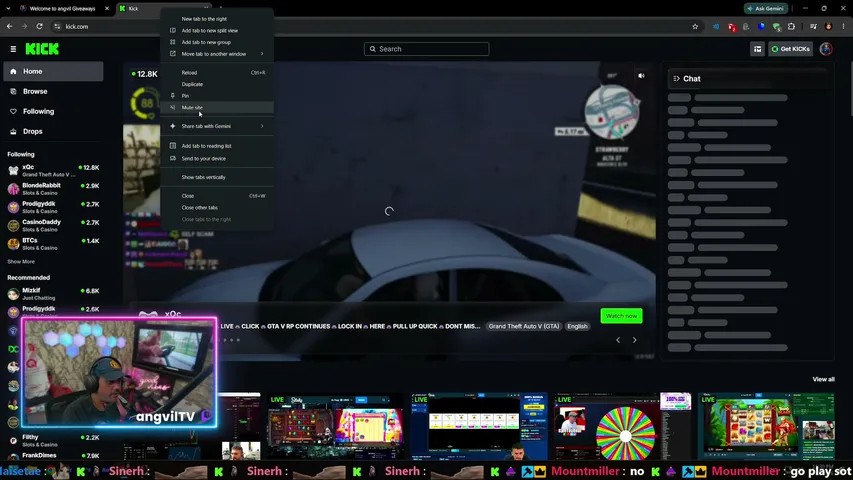Image resolution: width=853 pixels, height=480 pixels.
Task: Open the user profile avatar
Action: point(826,49)
